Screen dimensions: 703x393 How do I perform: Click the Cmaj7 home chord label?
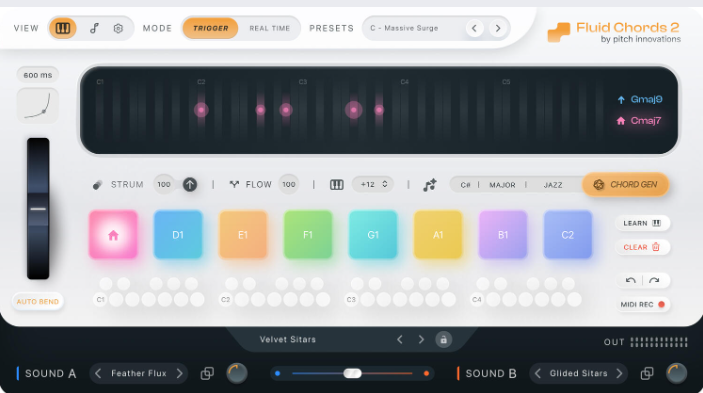[x=639, y=121]
